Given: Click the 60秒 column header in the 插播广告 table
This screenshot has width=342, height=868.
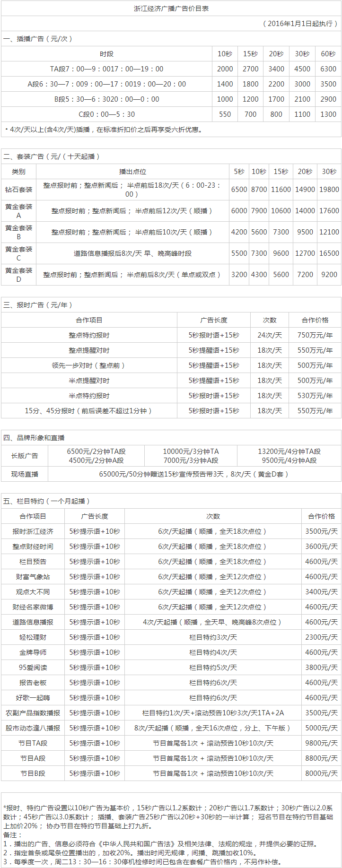Looking at the screenshot, I should pyautogui.click(x=328, y=54).
